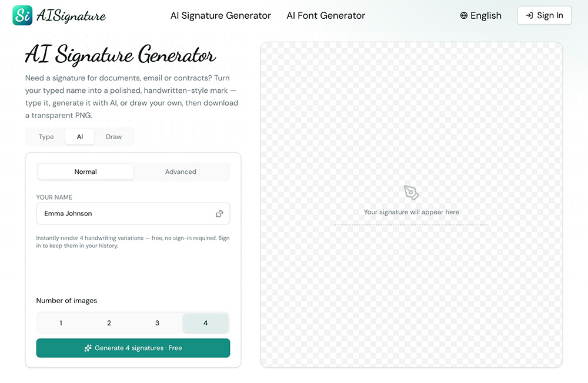The width and height of the screenshot is (588, 383).
Task: Select 2 images option
Action: tap(109, 323)
